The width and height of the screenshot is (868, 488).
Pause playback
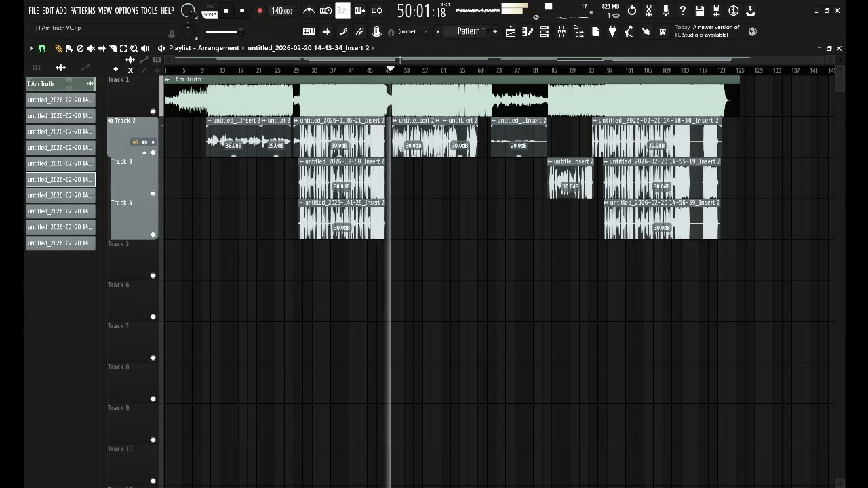[226, 11]
